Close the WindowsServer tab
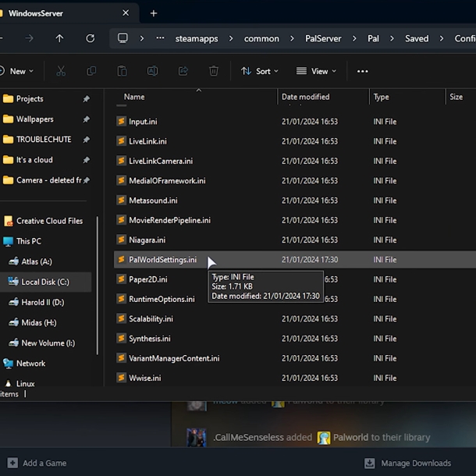This screenshot has width=476, height=476. point(126,13)
